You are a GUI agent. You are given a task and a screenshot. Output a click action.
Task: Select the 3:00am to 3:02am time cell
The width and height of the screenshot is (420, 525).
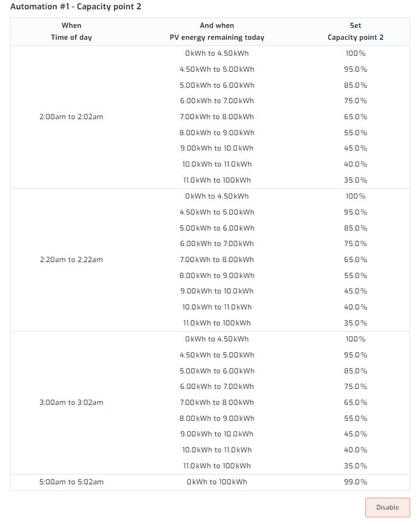(x=71, y=403)
